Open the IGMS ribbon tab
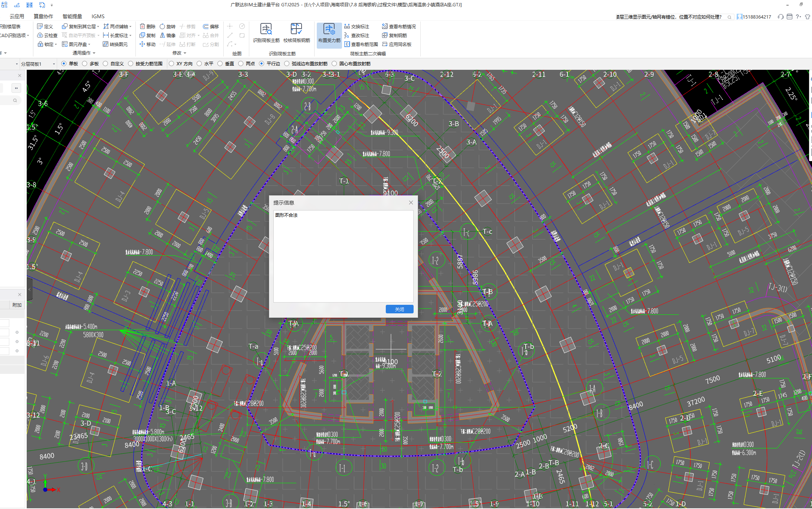The height and width of the screenshot is (509, 812). [98, 16]
